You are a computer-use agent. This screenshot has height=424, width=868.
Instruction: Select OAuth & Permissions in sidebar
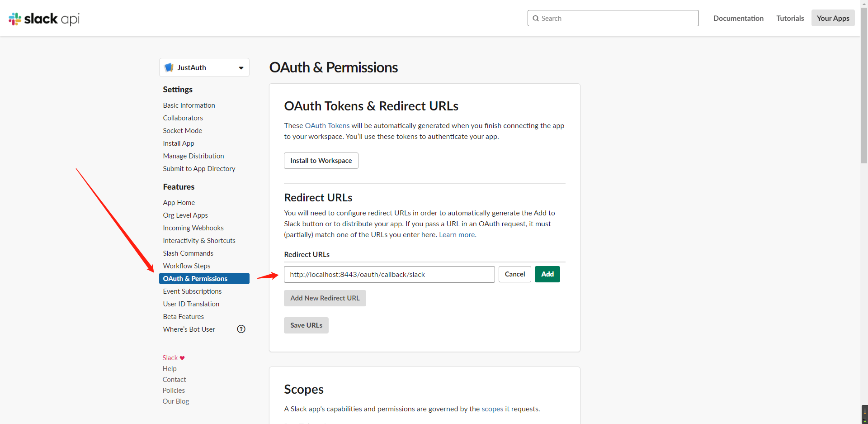pos(204,278)
